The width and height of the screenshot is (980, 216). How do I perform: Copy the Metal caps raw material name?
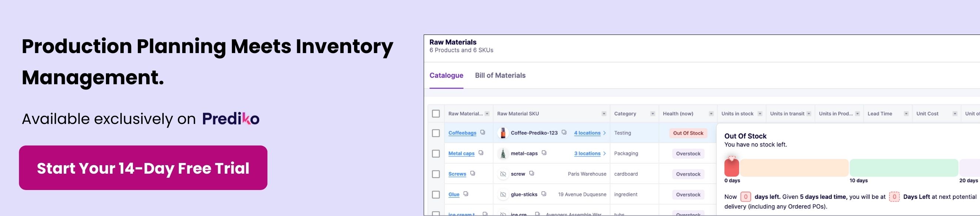point(481,153)
